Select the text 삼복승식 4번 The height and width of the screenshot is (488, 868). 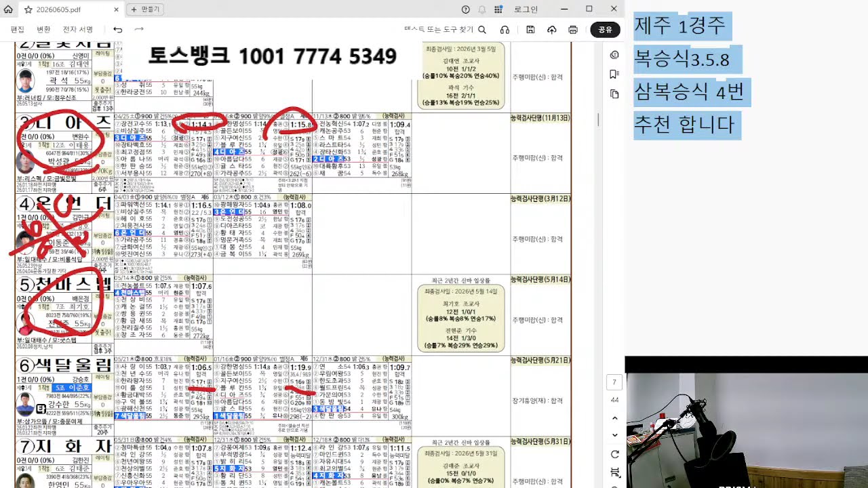click(x=689, y=91)
